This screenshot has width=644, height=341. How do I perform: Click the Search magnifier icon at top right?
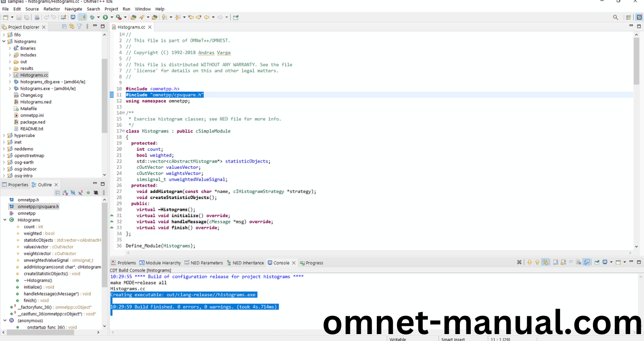[x=615, y=17]
